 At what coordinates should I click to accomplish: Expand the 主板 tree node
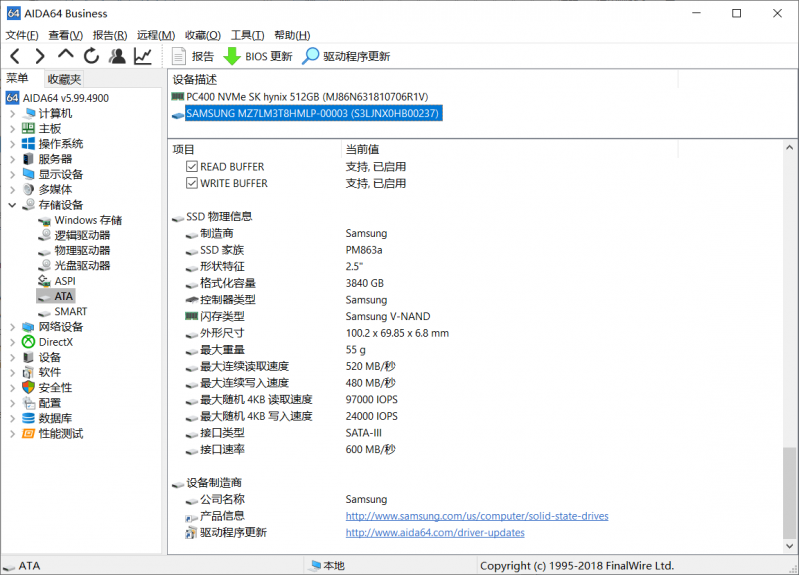tap(12, 128)
